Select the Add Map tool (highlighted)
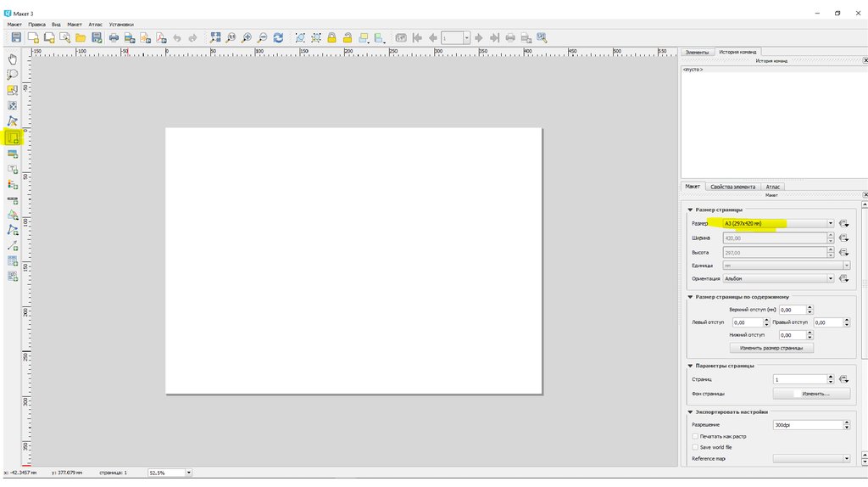The image size is (868, 487). pos(13,137)
